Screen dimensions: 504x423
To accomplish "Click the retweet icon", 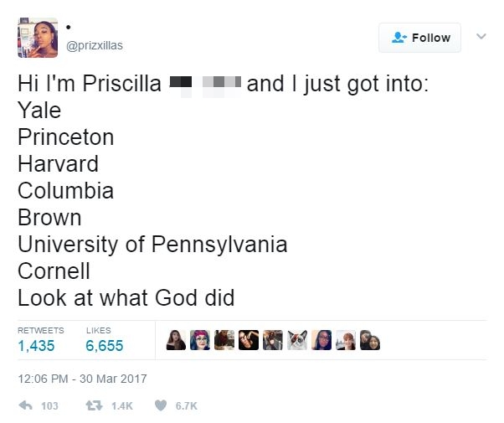I will (x=94, y=405).
